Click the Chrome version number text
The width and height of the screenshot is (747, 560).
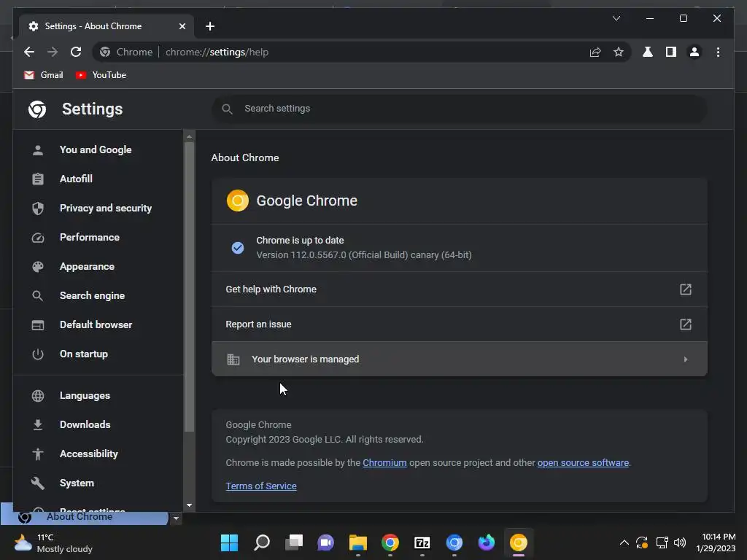tap(364, 255)
